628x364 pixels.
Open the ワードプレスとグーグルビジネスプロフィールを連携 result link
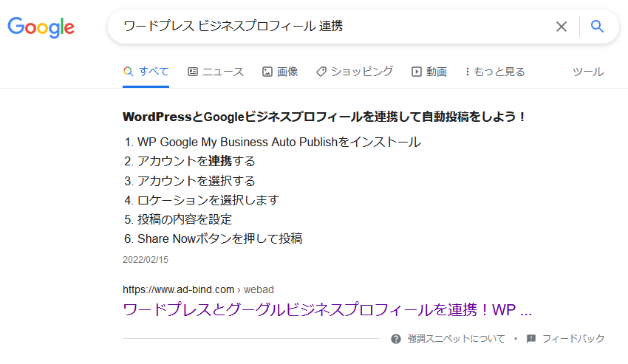327,309
